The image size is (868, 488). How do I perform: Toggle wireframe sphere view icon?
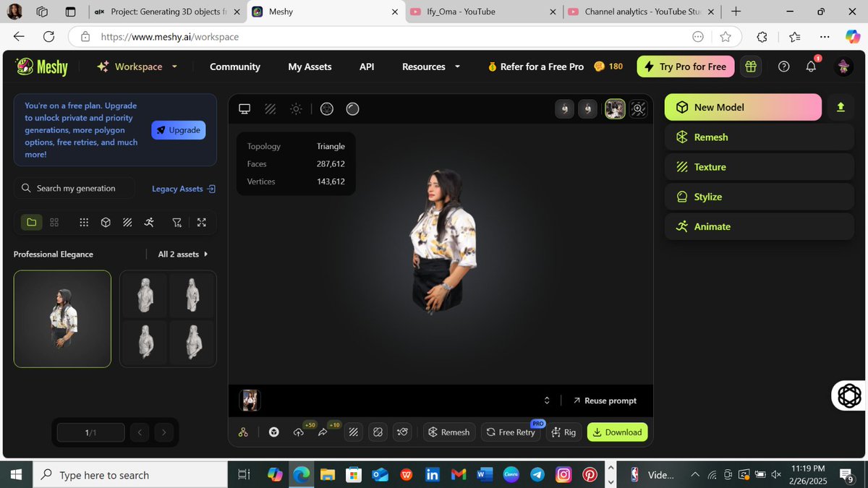click(x=327, y=109)
